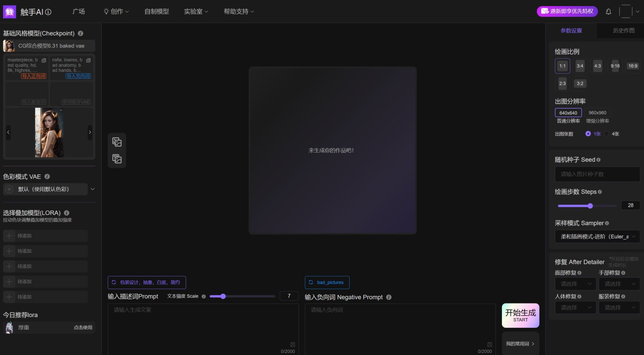
Task: Click the upper image stack icon beside canvas
Action: click(117, 142)
